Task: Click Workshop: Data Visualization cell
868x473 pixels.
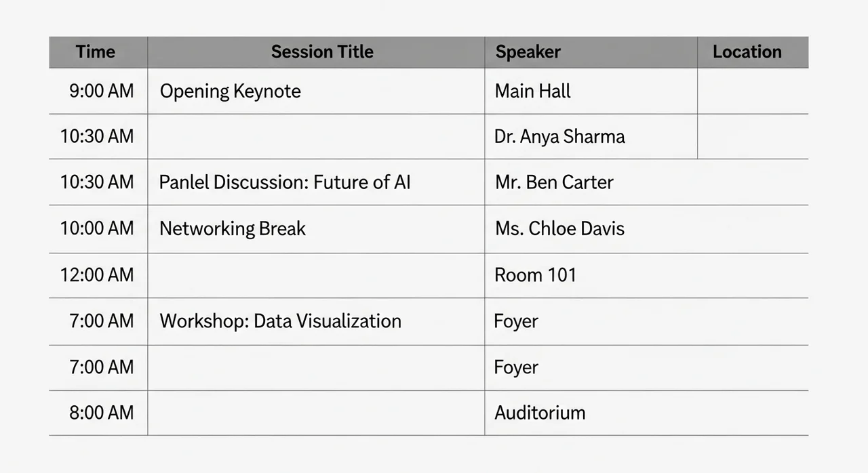Action: [316, 321]
